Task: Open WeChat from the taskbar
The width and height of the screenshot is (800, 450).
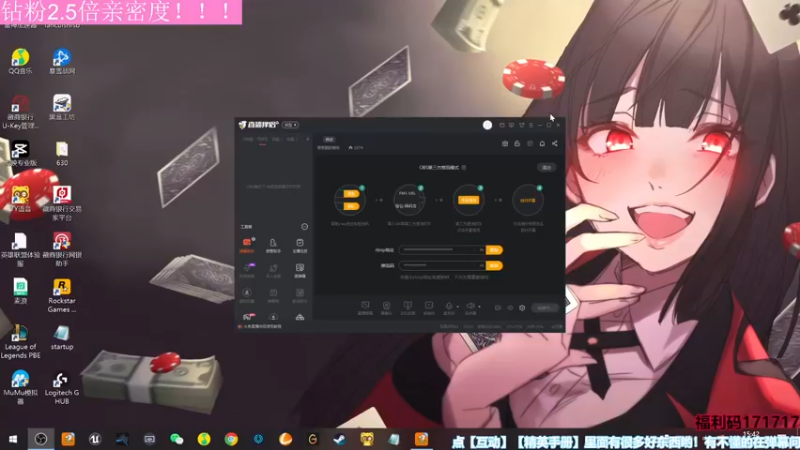Action: point(177,439)
